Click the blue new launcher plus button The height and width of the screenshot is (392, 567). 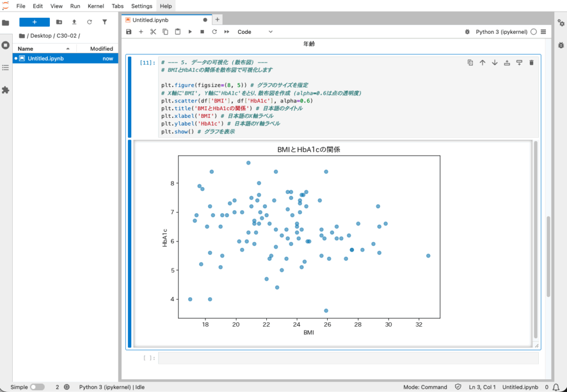[34, 22]
